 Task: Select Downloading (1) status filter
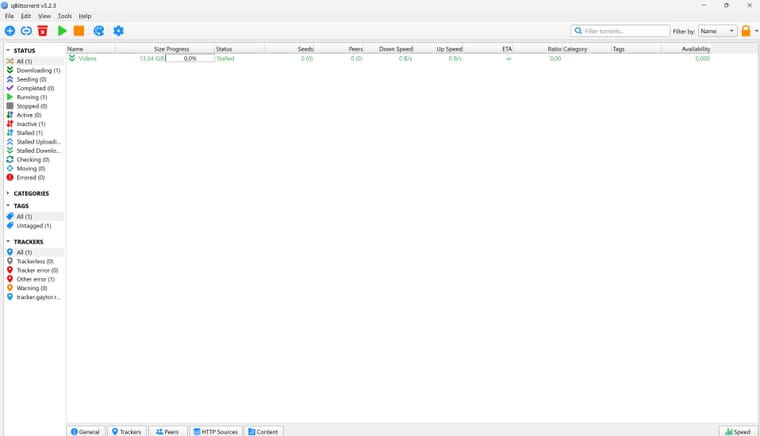(34, 70)
